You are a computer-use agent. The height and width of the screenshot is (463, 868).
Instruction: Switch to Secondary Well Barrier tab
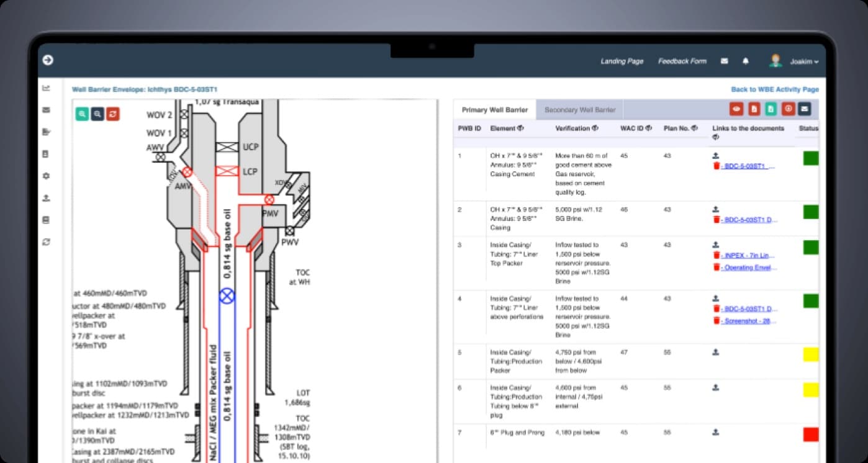tap(580, 110)
